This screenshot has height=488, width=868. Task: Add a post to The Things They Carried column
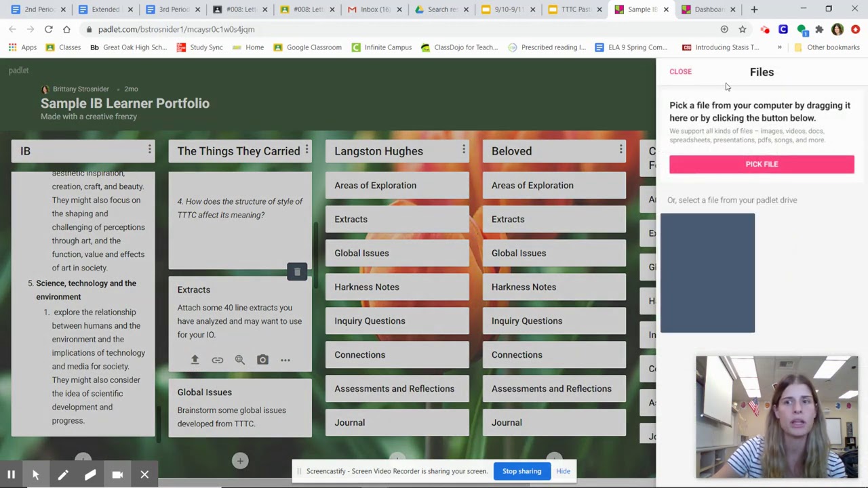(x=240, y=461)
